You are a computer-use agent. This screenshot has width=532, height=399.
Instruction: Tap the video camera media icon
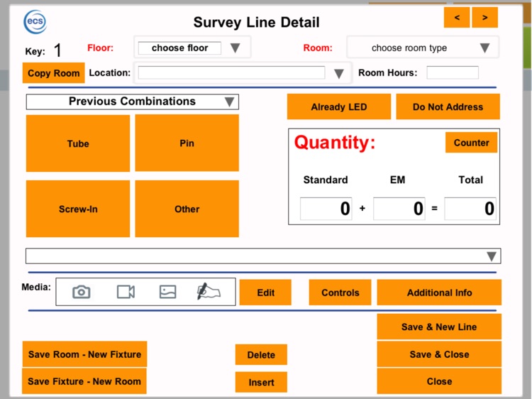pos(126,292)
